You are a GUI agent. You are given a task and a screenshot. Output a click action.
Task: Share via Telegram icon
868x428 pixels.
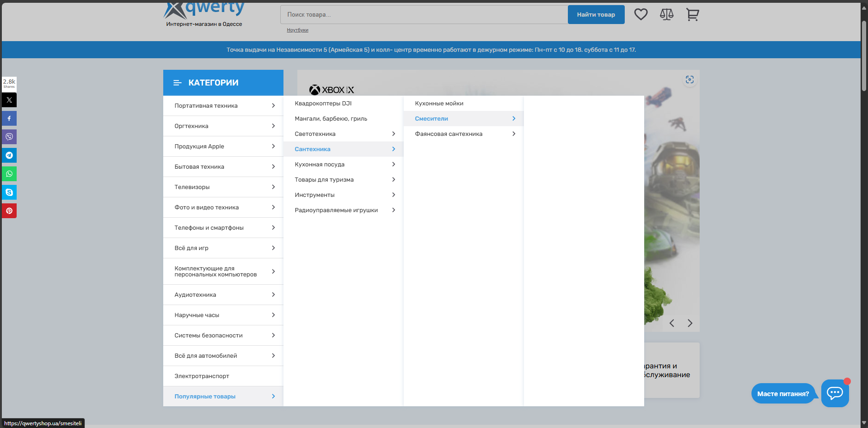coord(9,155)
